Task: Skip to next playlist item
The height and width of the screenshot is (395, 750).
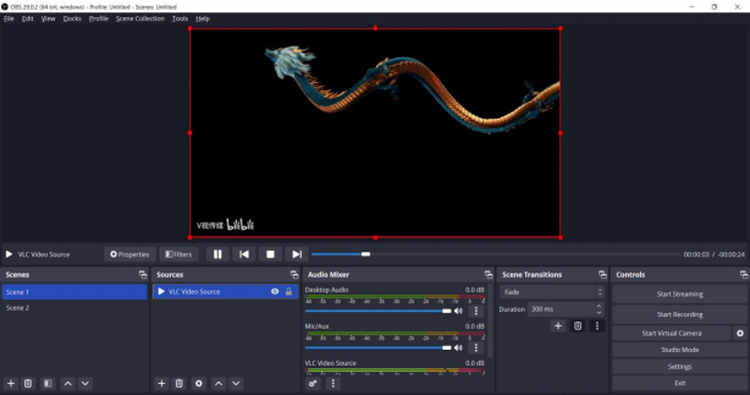Action: click(297, 254)
